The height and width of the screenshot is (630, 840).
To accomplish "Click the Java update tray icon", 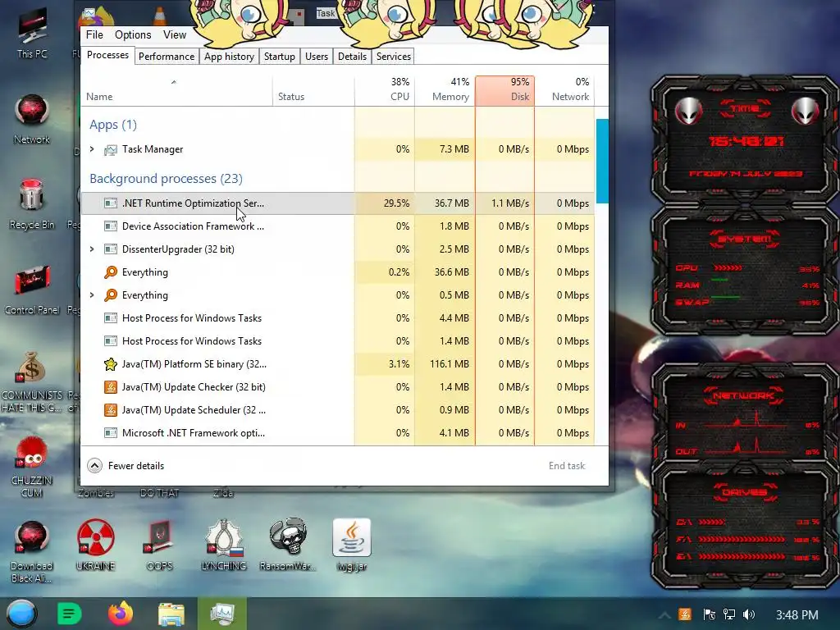I will pyautogui.click(x=685, y=614).
